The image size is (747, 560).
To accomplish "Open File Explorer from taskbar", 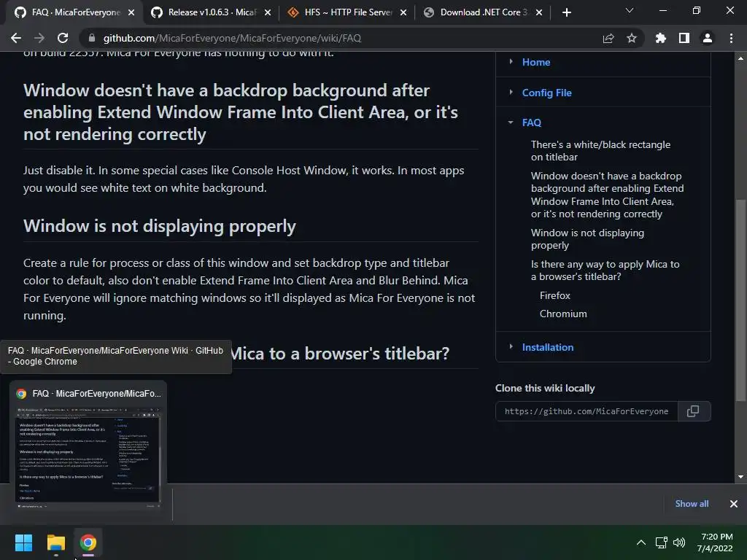I will click(x=55, y=542).
